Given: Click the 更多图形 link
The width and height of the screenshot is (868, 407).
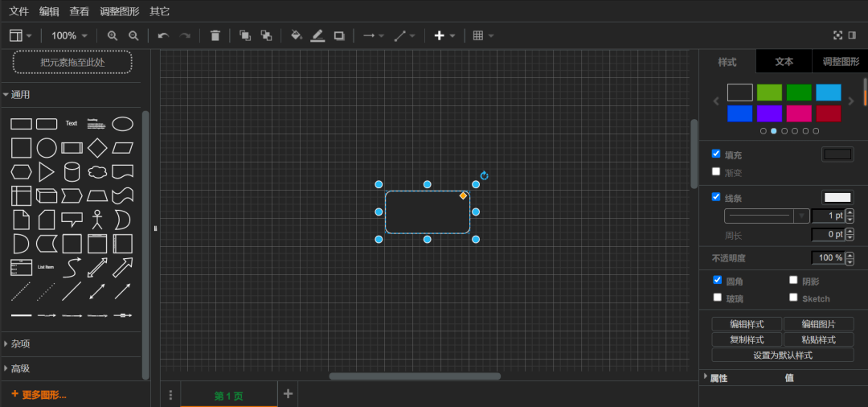Looking at the screenshot, I should 39,395.
